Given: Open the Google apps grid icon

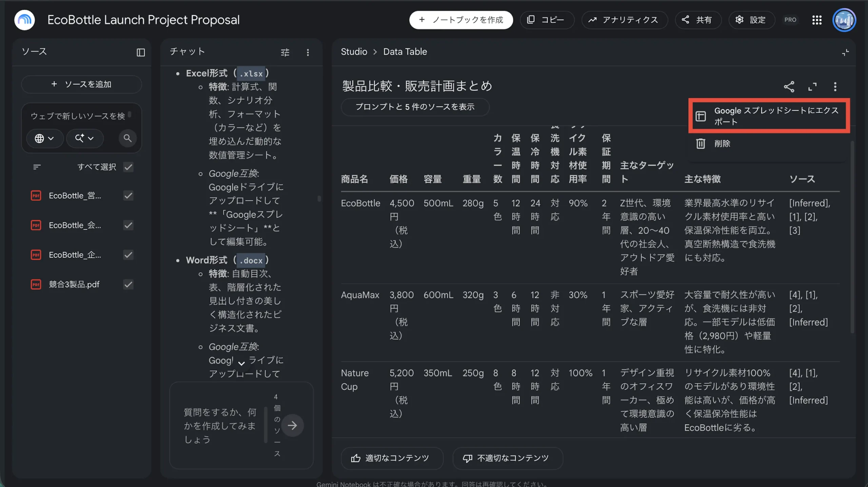Looking at the screenshot, I should pyautogui.click(x=817, y=20).
